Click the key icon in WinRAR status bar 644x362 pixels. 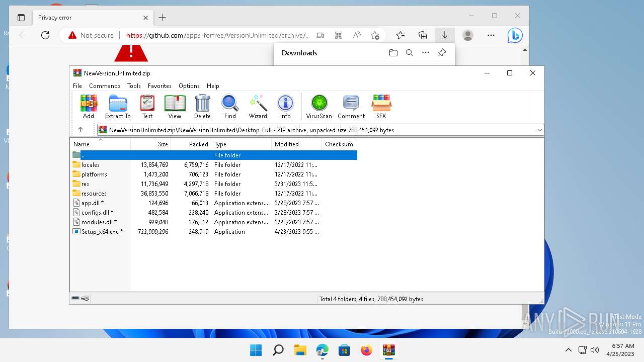point(85,298)
